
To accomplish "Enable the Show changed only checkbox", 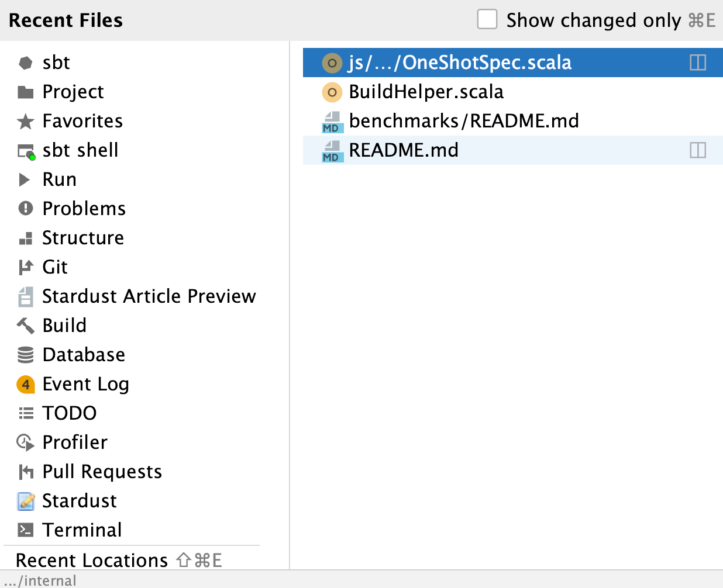I will 487,20.
